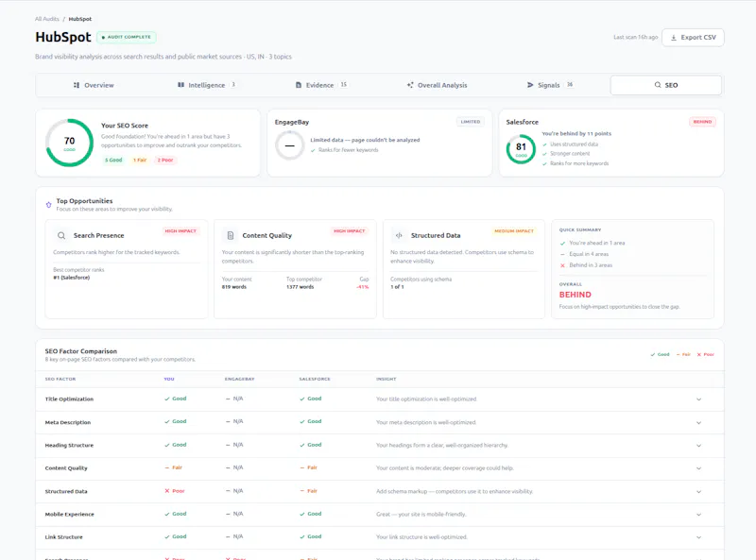This screenshot has width=756, height=560.
Task: Click the check next to 'Ranks for fewer keywords'
Action: coord(313,150)
